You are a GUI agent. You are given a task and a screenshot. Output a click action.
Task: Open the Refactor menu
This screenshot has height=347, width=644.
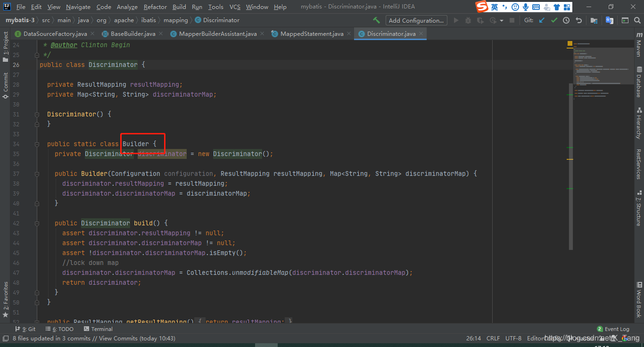click(x=155, y=7)
